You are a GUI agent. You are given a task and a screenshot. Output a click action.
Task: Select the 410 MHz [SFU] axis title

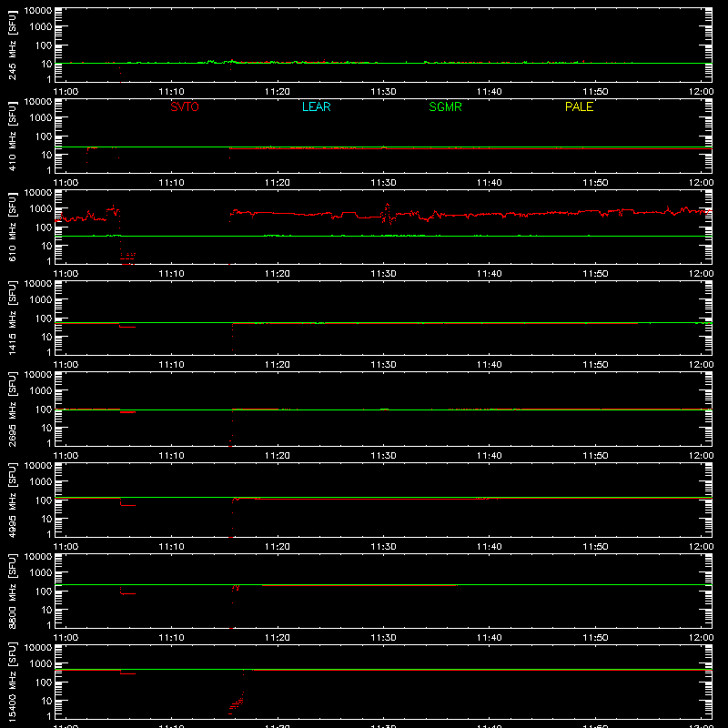click(x=12, y=136)
